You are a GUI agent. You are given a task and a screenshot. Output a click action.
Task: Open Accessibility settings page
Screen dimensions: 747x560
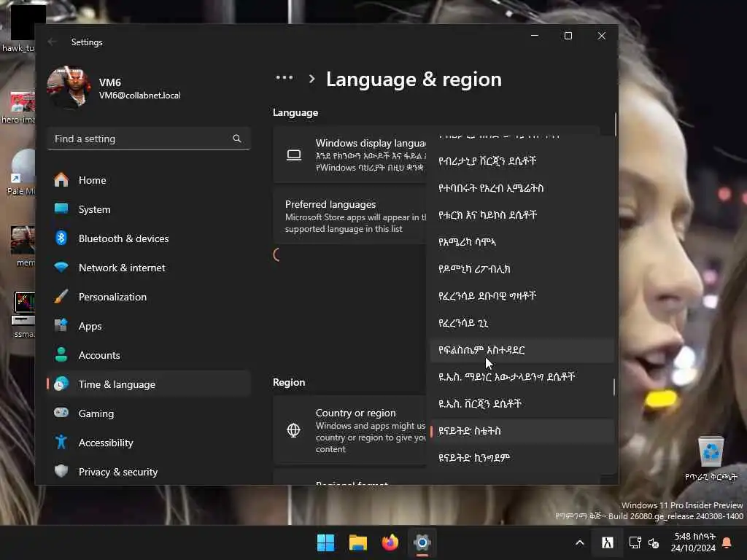coord(149,443)
